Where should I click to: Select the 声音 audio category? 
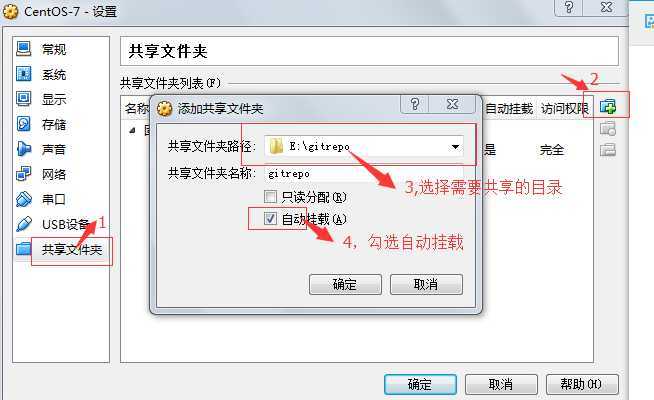tap(41, 149)
